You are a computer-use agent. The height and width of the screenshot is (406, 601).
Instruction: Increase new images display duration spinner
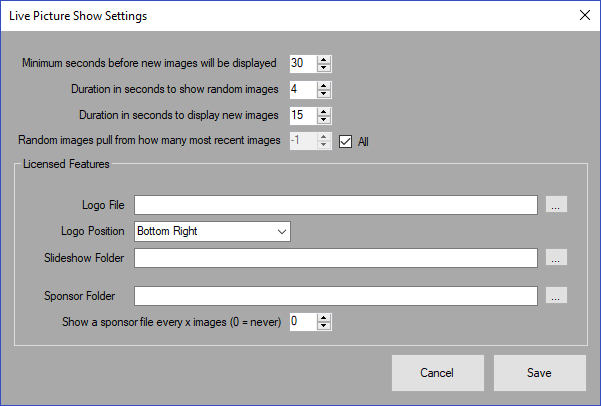coord(324,112)
